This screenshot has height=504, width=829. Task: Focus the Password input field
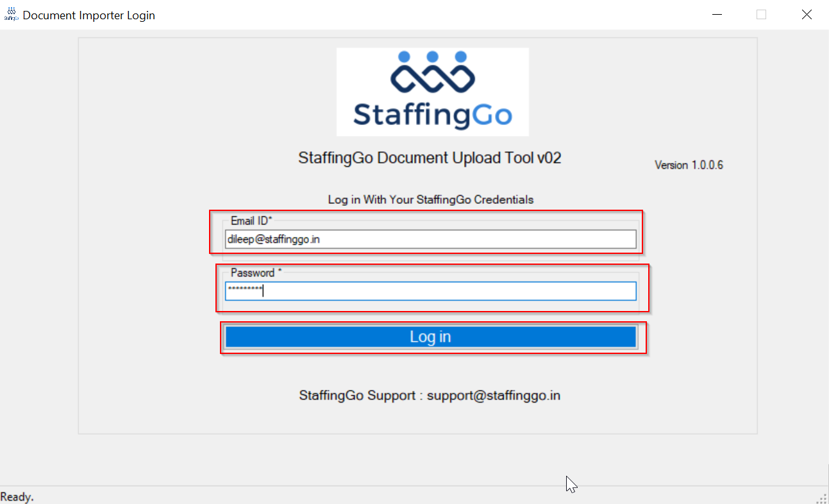[x=430, y=291]
